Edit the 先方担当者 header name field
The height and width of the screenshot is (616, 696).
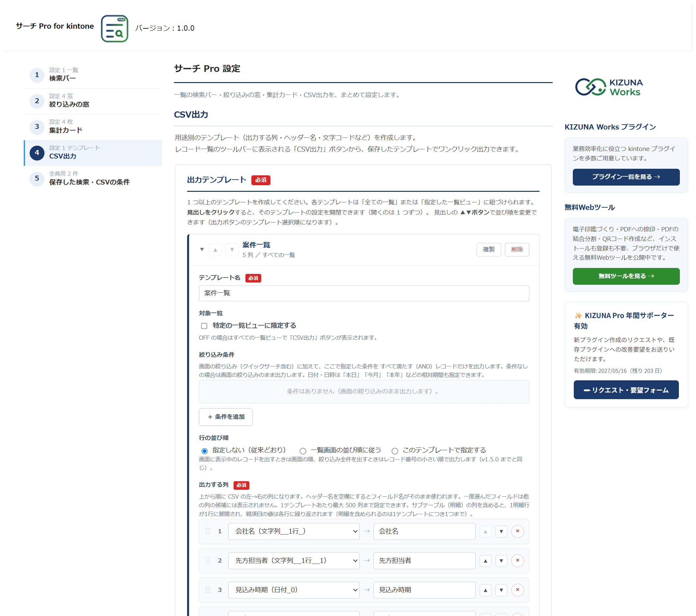tap(424, 561)
